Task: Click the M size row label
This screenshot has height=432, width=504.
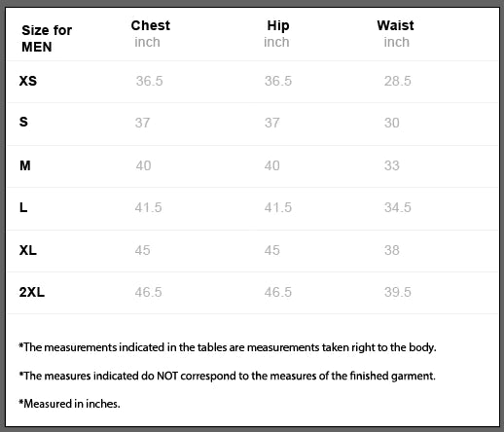Action: click(x=25, y=165)
